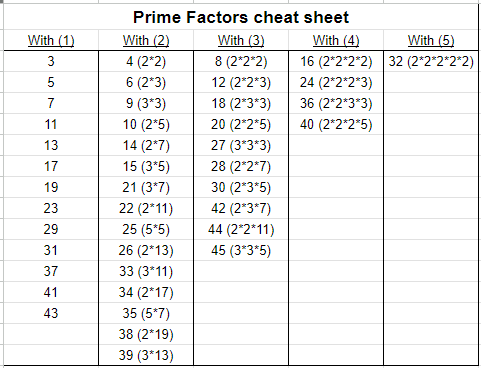Click the With (5) header cell
Viewport: 481px width, 368px height.
pyautogui.click(x=431, y=40)
